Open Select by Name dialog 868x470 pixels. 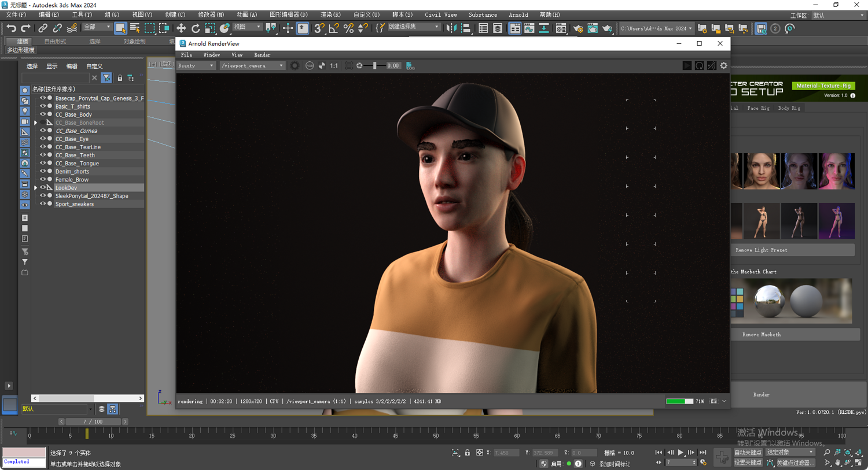[x=135, y=28]
